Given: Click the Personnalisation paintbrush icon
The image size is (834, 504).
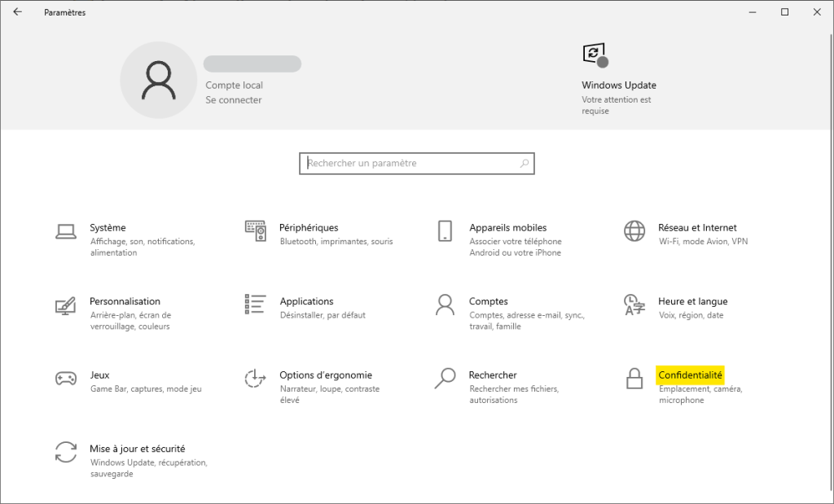Looking at the screenshot, I should [66, 305].
